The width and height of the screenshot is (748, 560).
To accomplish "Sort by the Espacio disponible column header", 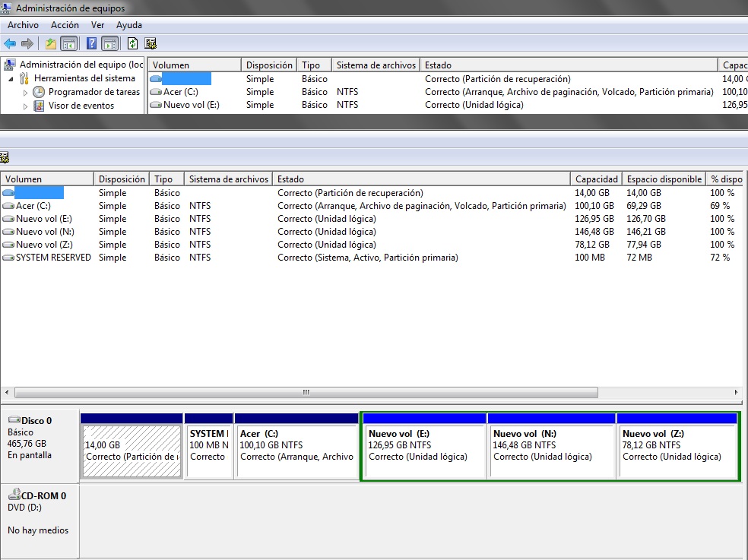I will point(664,179).
